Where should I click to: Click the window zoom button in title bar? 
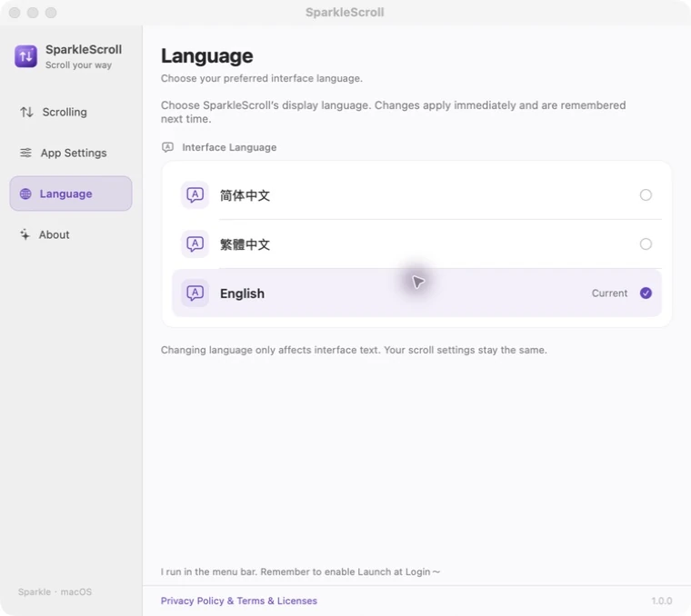(x=51, y=13)
